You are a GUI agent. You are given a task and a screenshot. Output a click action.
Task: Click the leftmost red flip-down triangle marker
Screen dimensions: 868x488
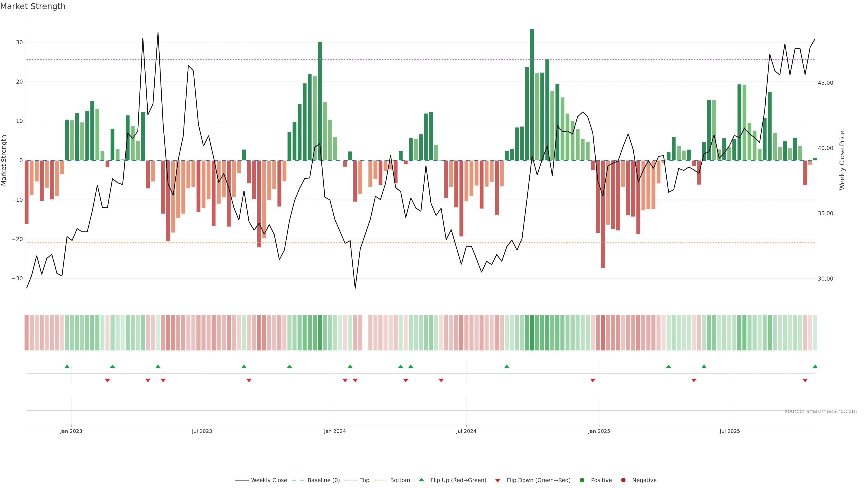108,380
